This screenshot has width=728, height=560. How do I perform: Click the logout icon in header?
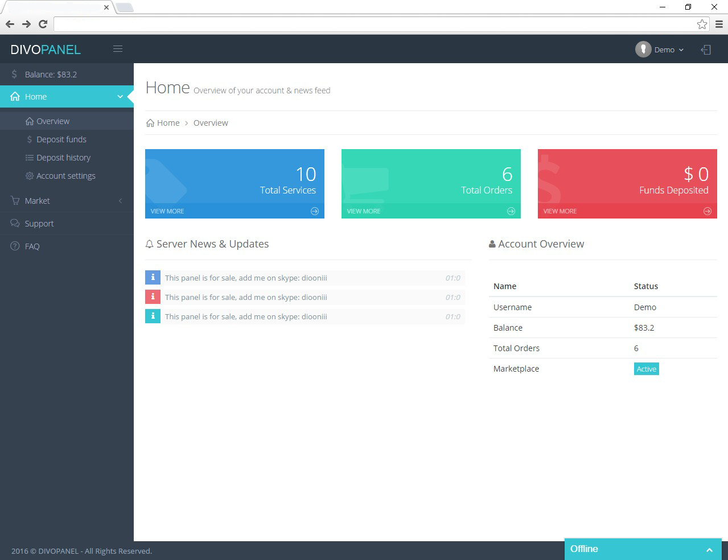pyautogui.click(x=706, y=50)
